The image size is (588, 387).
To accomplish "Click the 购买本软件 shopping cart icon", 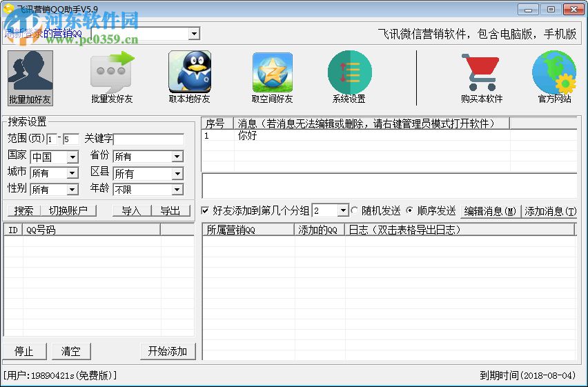I will pyautogui.click(x=482, y=78).
